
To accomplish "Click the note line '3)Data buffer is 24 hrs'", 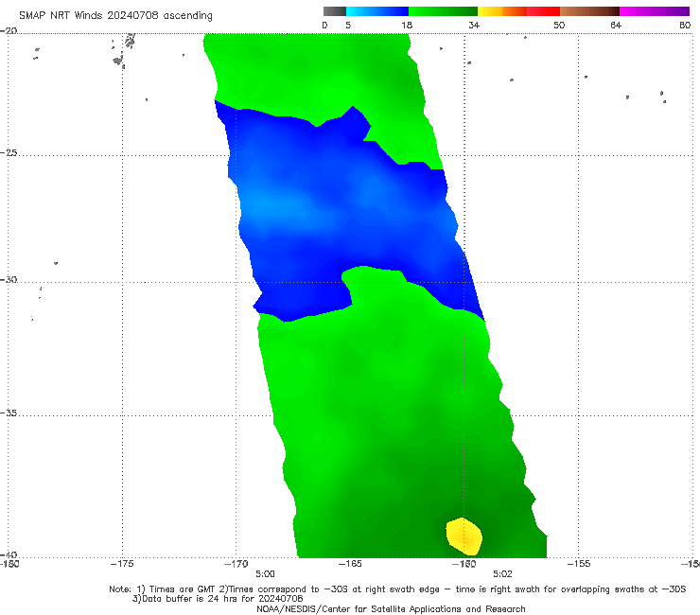I will pyautogui.click(x=218, y=599).
